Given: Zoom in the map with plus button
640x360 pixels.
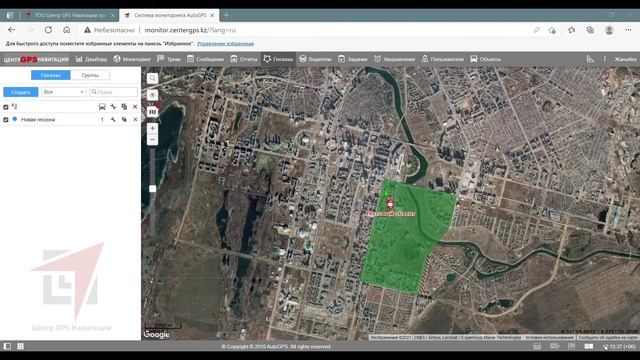Looking at the screenshot, I should tap(152, 128).
